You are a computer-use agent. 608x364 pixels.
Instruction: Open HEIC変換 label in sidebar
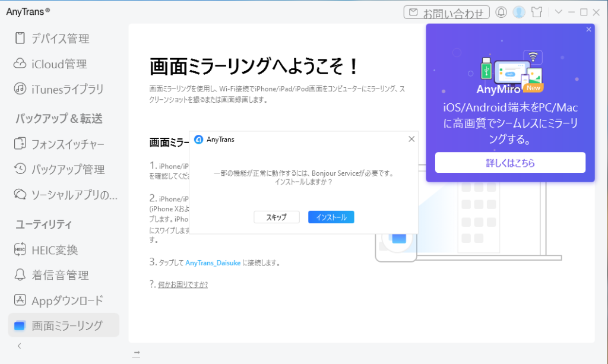[55, 250]
